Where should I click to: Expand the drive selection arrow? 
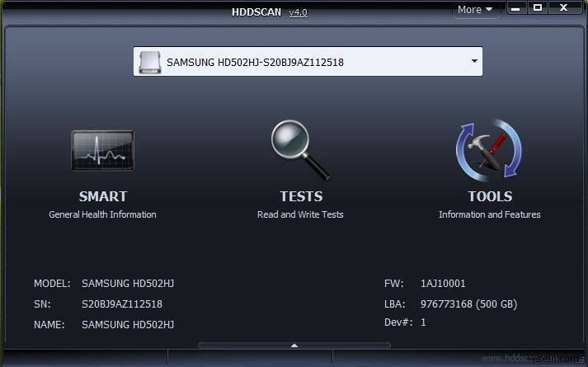[x=474, y=61]
